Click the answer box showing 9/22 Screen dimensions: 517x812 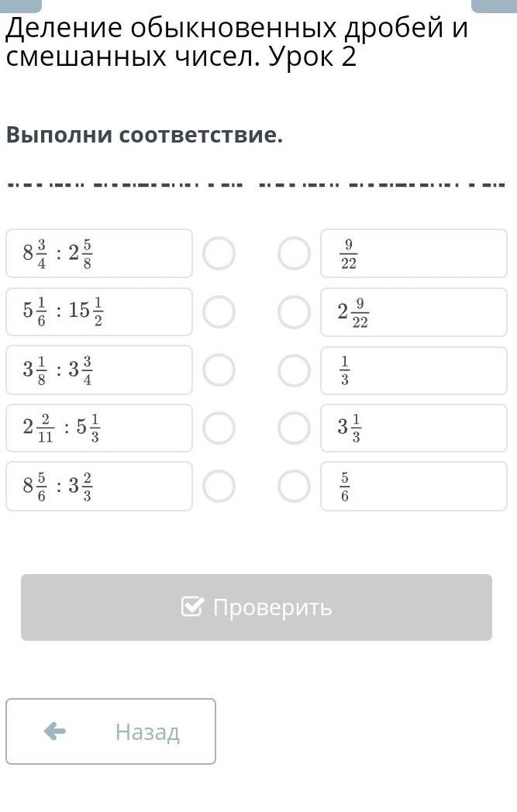pos(414,253)
